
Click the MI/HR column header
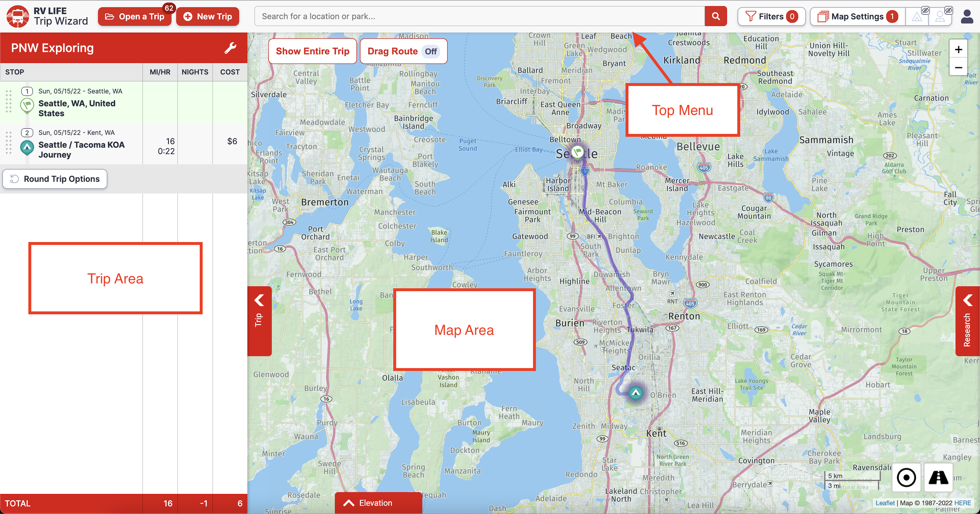[x=160, y=72]
